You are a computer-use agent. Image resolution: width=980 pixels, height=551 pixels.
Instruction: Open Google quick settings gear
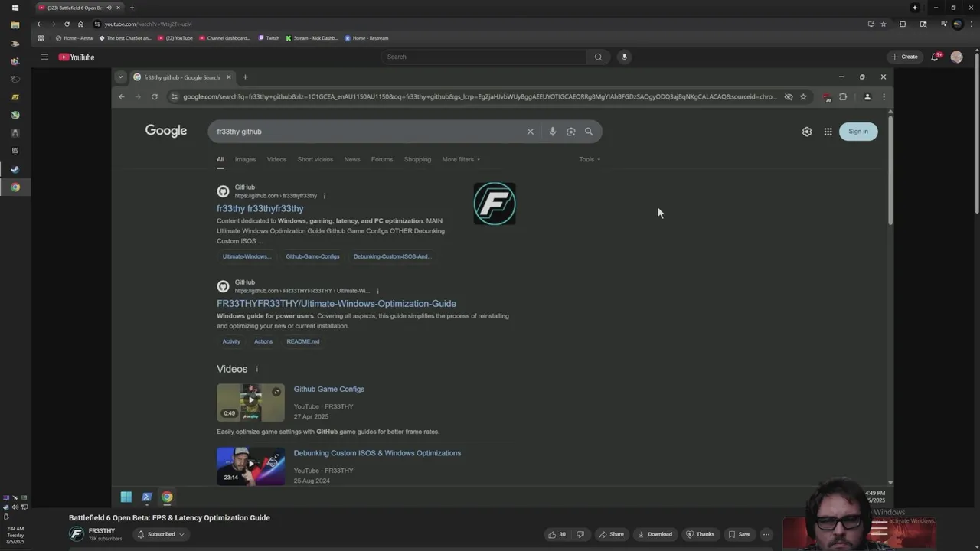point(807,132)
